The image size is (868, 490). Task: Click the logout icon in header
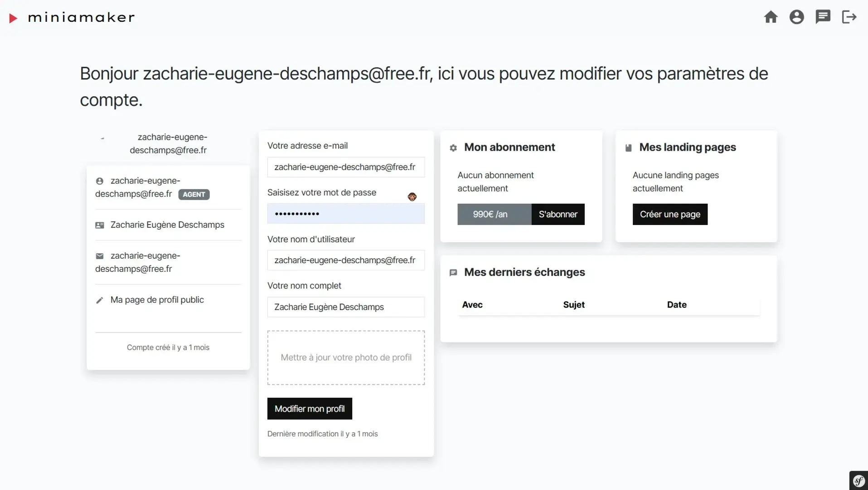[x=849, y=17]
